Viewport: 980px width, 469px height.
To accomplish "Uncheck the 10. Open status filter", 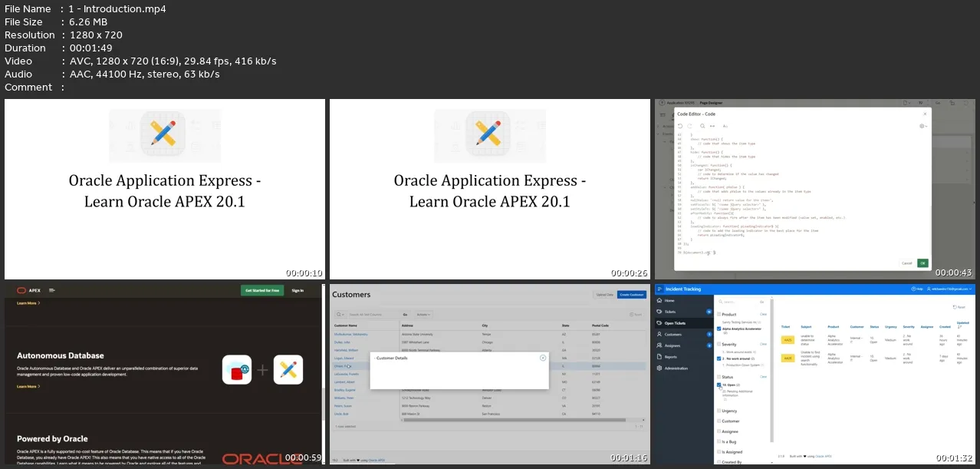I will point(719,385).
